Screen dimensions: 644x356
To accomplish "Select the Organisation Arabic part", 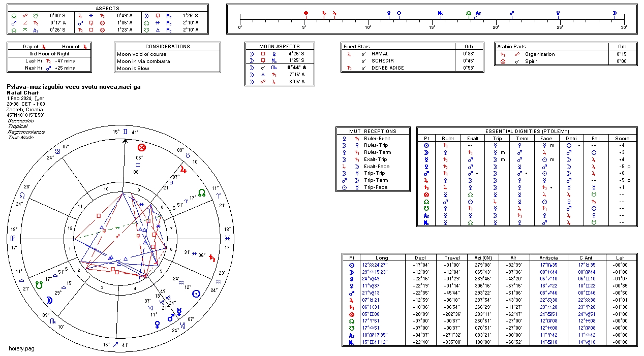I will (540, 54).
